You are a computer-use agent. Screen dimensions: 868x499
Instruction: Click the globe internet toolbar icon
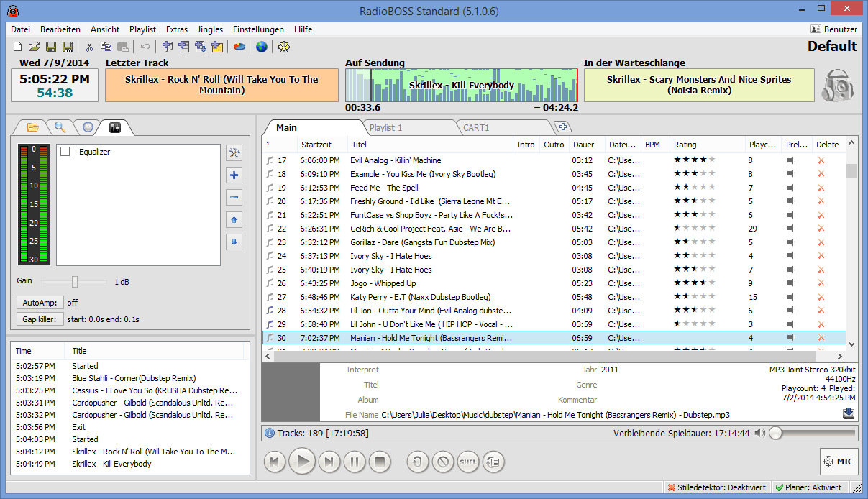[x=261, y=46]
